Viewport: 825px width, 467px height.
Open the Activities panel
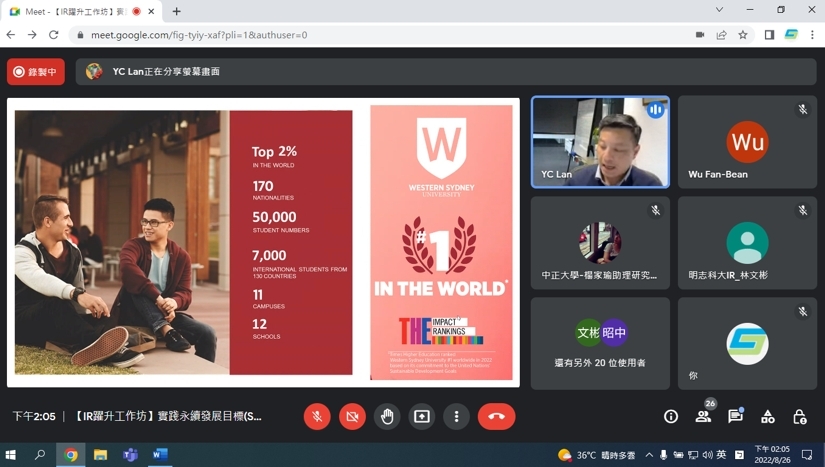coord(768,417)
